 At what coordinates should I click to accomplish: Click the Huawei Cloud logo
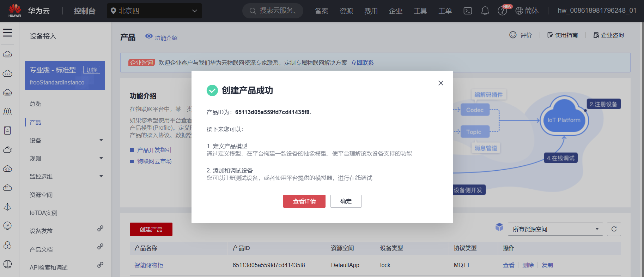click(15, 11)
